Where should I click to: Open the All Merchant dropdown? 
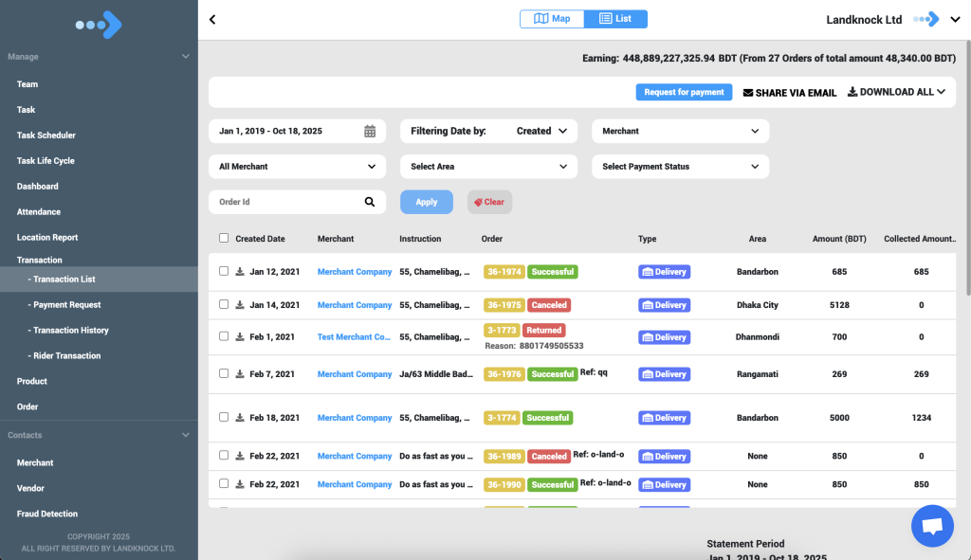coord(297,167)
